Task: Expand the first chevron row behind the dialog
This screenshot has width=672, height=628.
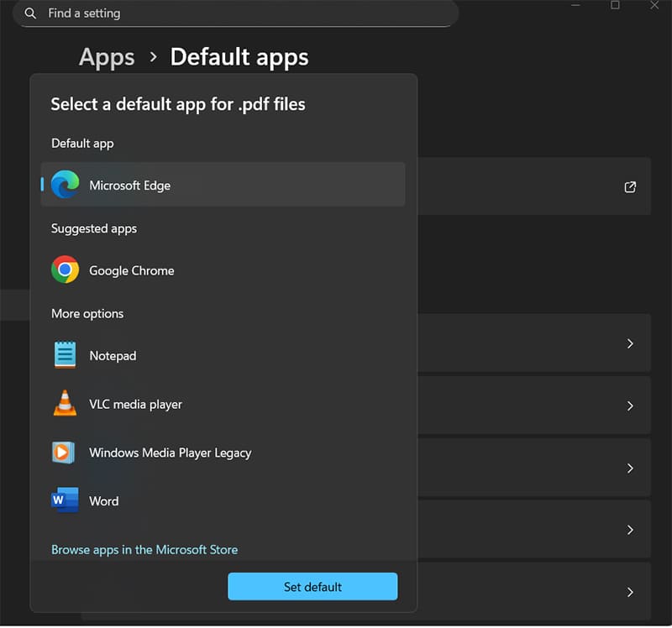Action: pos(630,343)
